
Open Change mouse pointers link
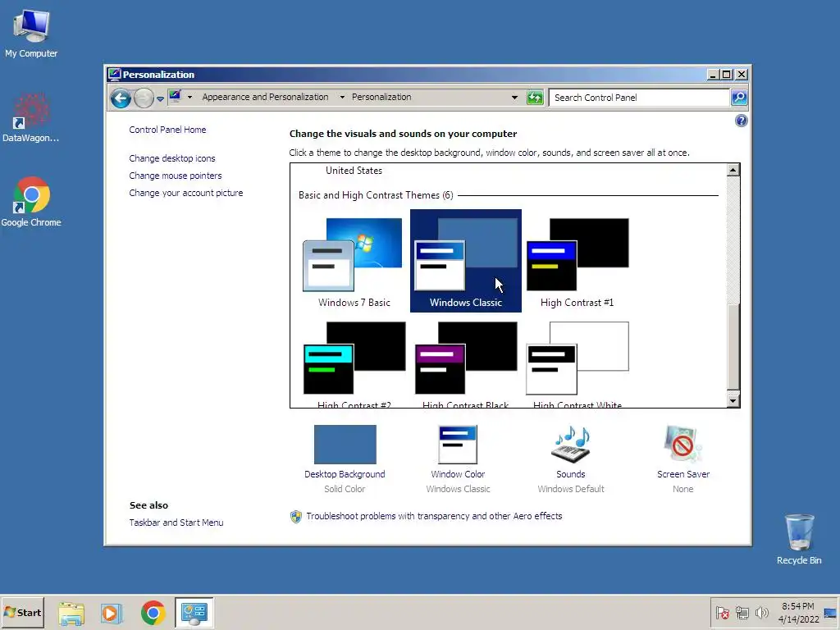click(x=176, y=176)
